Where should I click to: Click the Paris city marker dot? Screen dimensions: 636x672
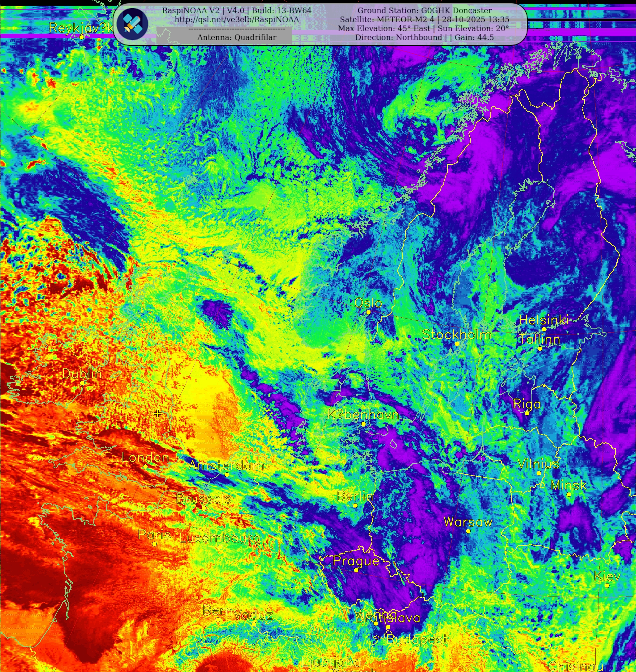click(154, 544)
